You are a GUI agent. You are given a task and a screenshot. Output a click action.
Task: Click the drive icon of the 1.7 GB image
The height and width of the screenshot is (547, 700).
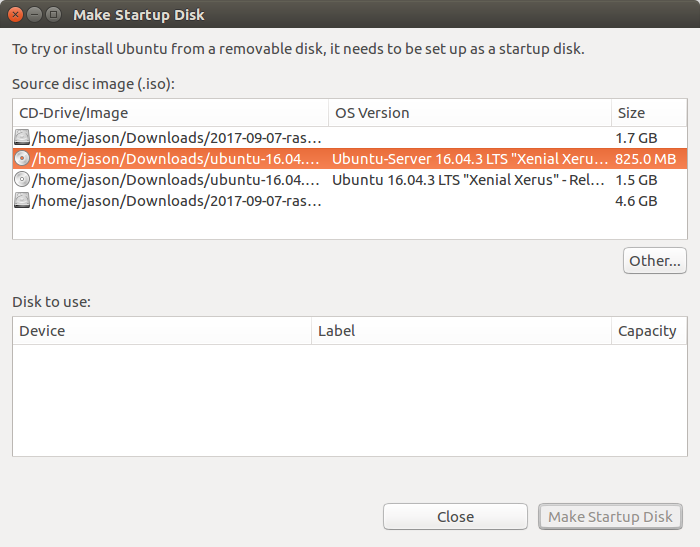22,138
